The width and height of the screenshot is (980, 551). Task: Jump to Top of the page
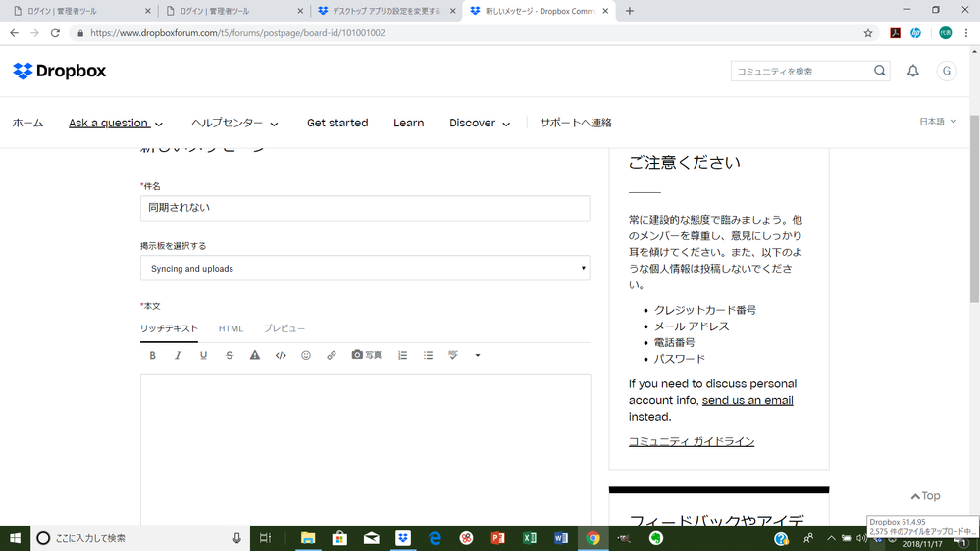pos(926,496)
